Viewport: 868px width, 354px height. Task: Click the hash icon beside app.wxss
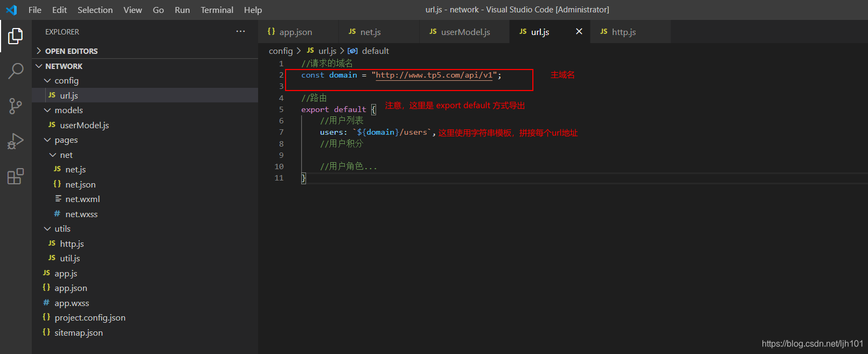[46, 303]
